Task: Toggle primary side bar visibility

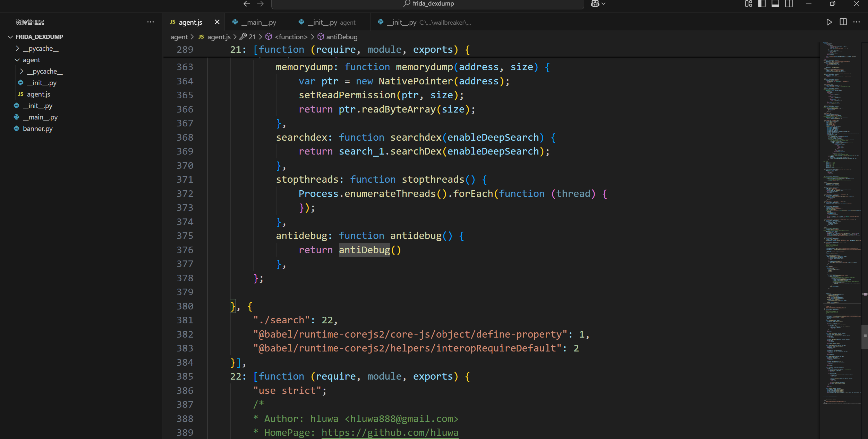Action: (x=762, y=4)
